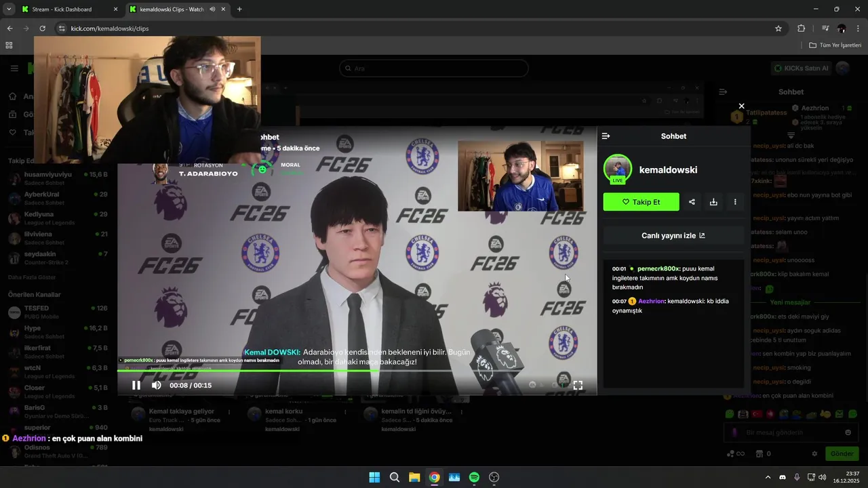Viewport: 868px width, 488px height.
Task: Open Kediyuna League of Legends channel
Action: pos(58,218)
